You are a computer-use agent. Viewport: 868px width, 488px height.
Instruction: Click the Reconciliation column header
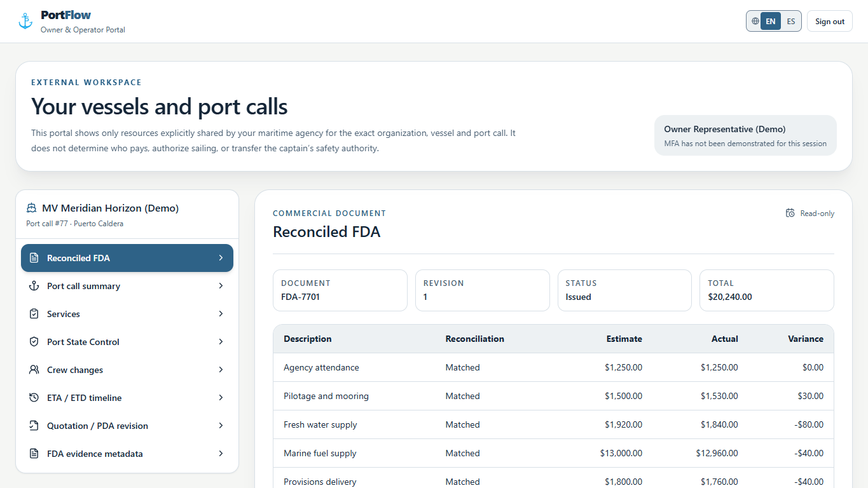click(x=475, y=339)
